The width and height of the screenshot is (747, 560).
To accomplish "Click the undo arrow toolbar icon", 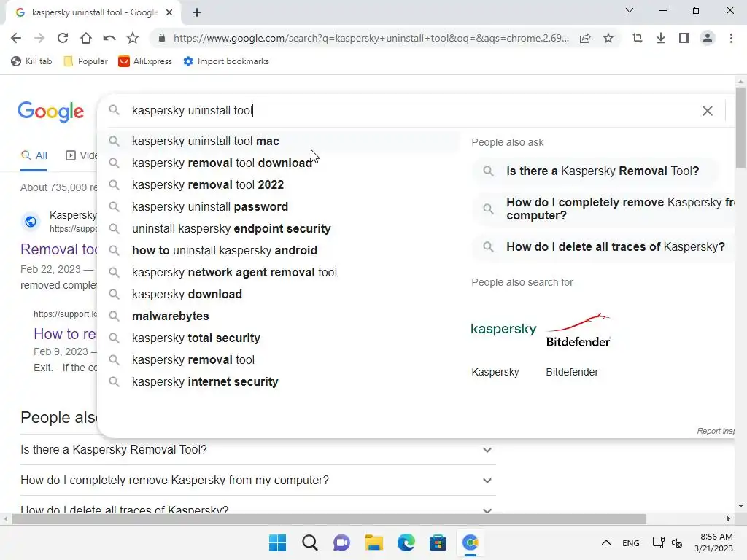I will click(109, 38).
